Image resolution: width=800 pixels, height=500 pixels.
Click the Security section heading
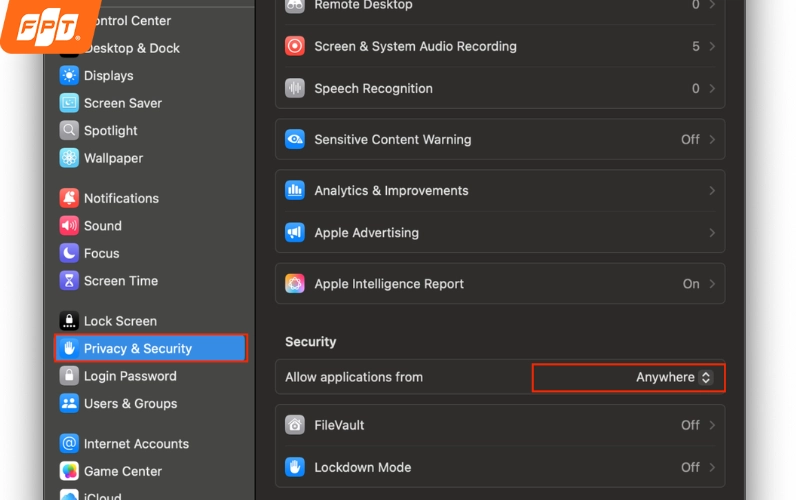point(311,342)
